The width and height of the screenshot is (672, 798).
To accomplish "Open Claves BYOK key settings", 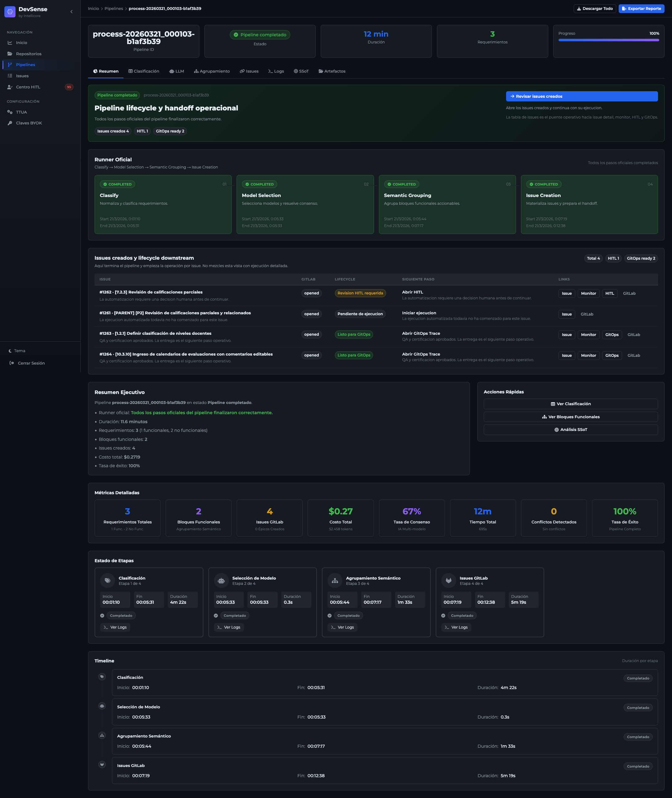I will tap(29, 123).
